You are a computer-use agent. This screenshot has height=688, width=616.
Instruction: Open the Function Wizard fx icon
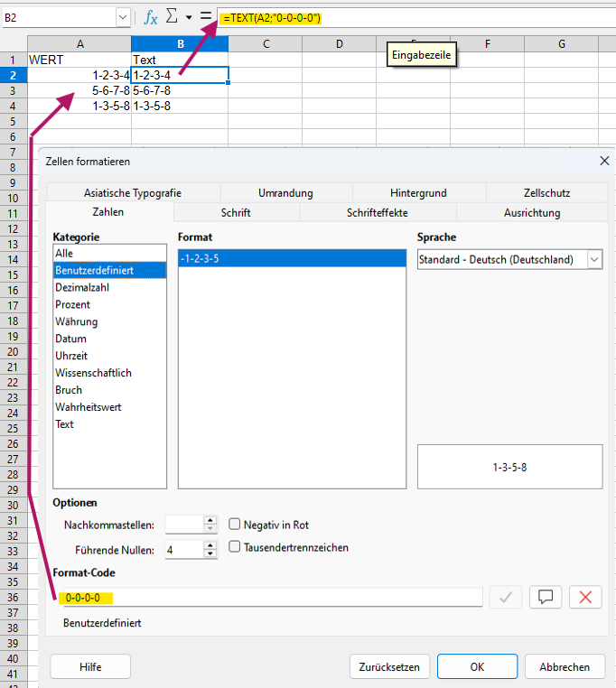click(151, 17)
